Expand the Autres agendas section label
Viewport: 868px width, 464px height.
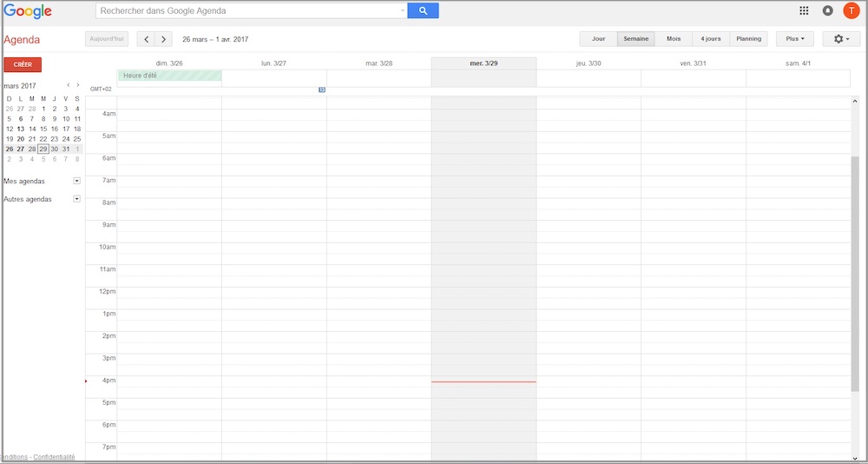(28, 199)
